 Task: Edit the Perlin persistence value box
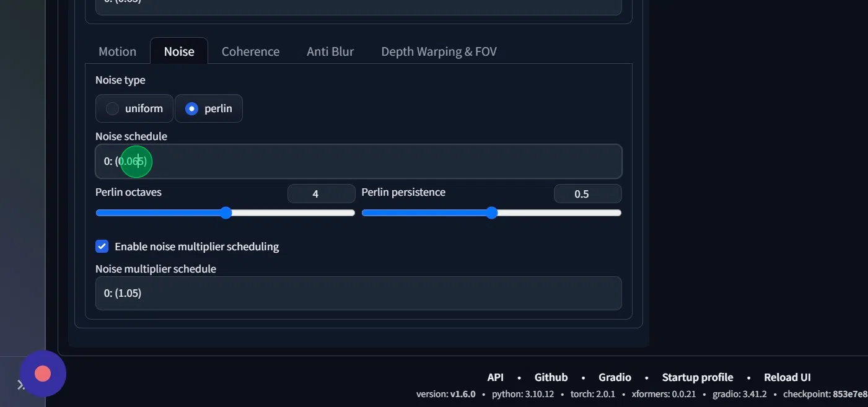pyautogui.click(x=587, y=193)
